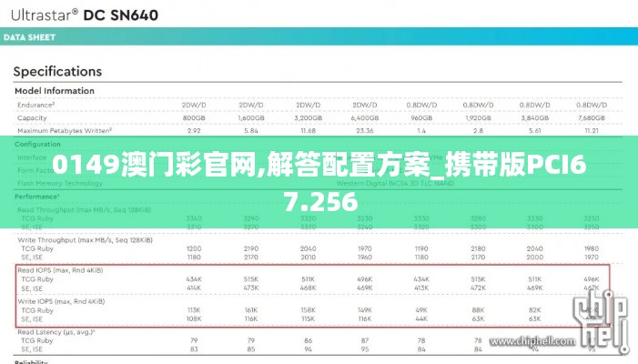Viewport: 638px width, 364px height.
Task: Select the '2190' write throughput value
Action: (x=251, y=248)
